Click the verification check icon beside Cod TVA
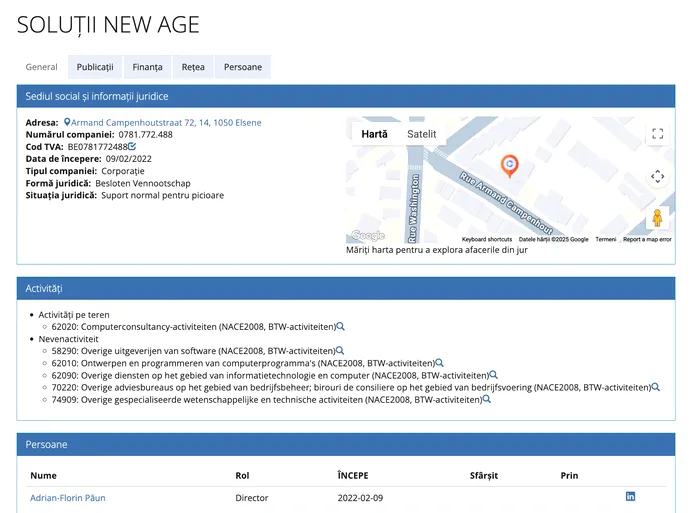This screenshot has width=700, height=513. (132, 147)
